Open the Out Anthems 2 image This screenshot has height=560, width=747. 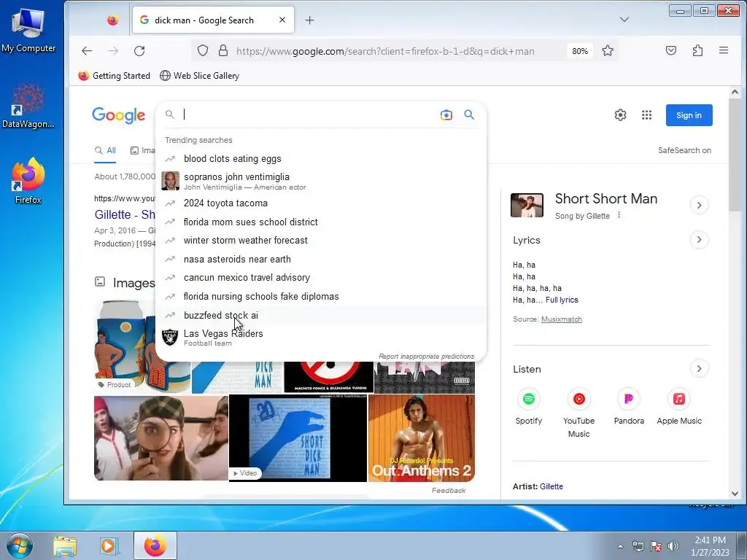click(x=422, y=438)
